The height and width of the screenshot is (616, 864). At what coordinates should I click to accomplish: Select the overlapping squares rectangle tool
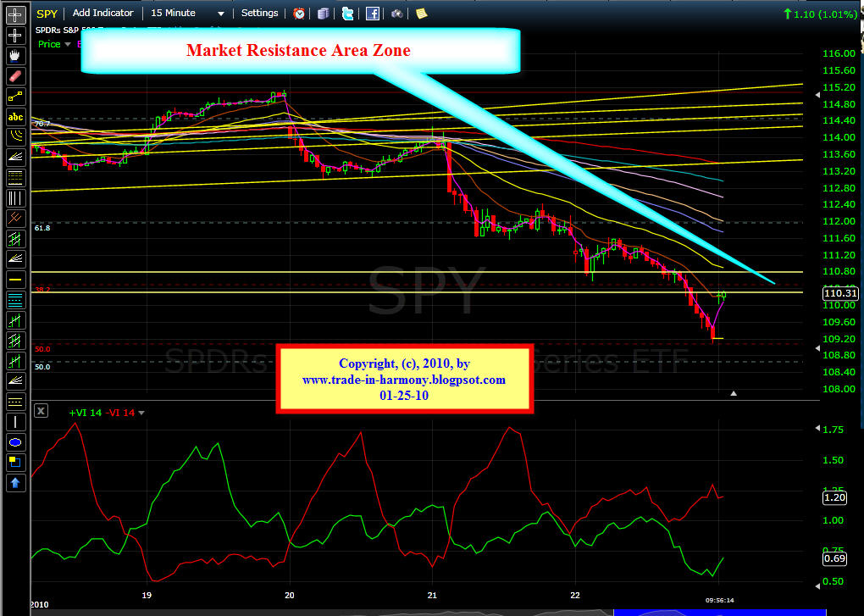point(15,463)
